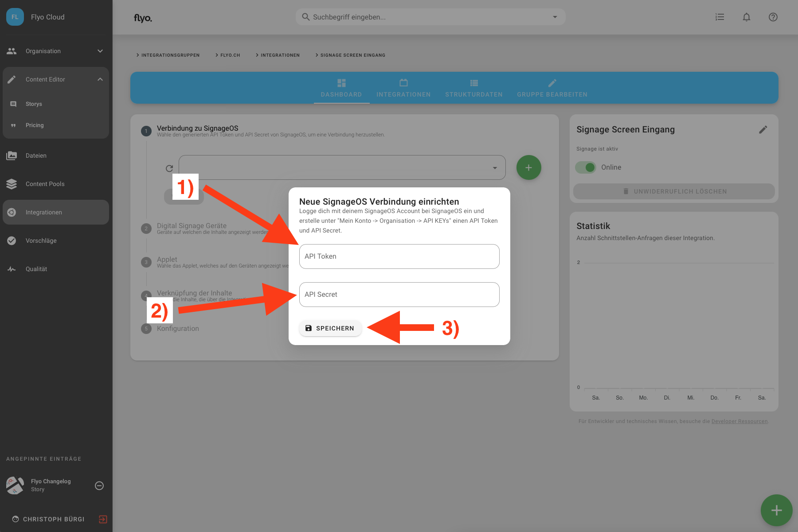Expand the Organisation menu
The image size is (798, 532).
pyautogui.click(x=56, y=51)
